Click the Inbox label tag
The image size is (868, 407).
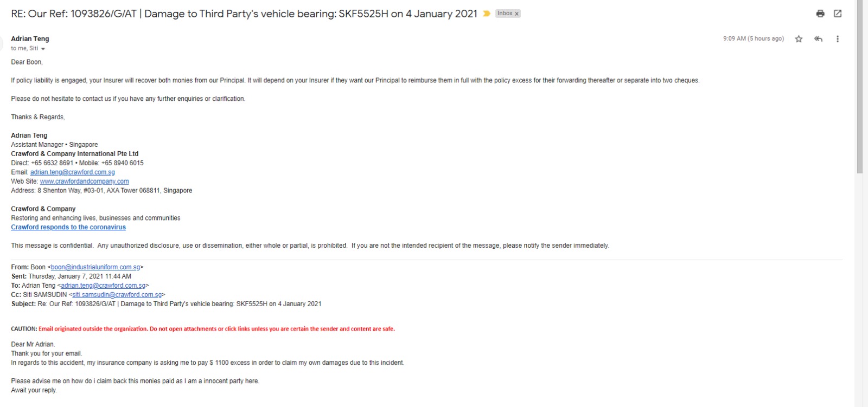[505, 14]
